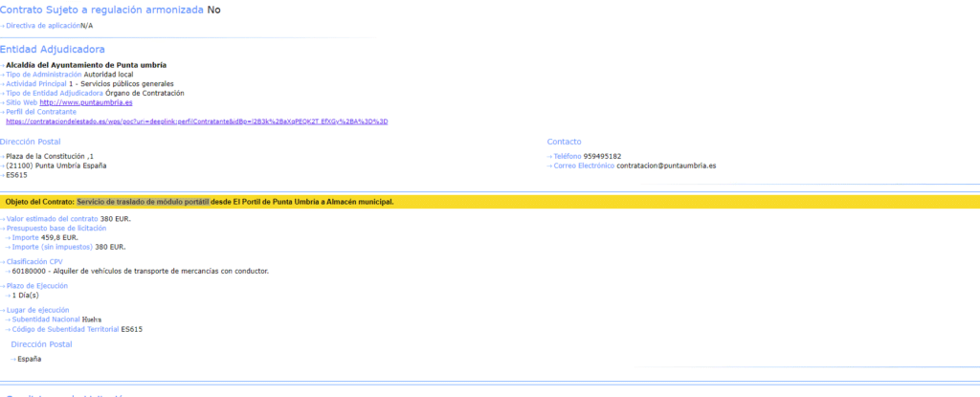The height and width of the screenshot is (397, 980).
Task: Click the arrow bullet next to Sitio Web
Action: 3,102
